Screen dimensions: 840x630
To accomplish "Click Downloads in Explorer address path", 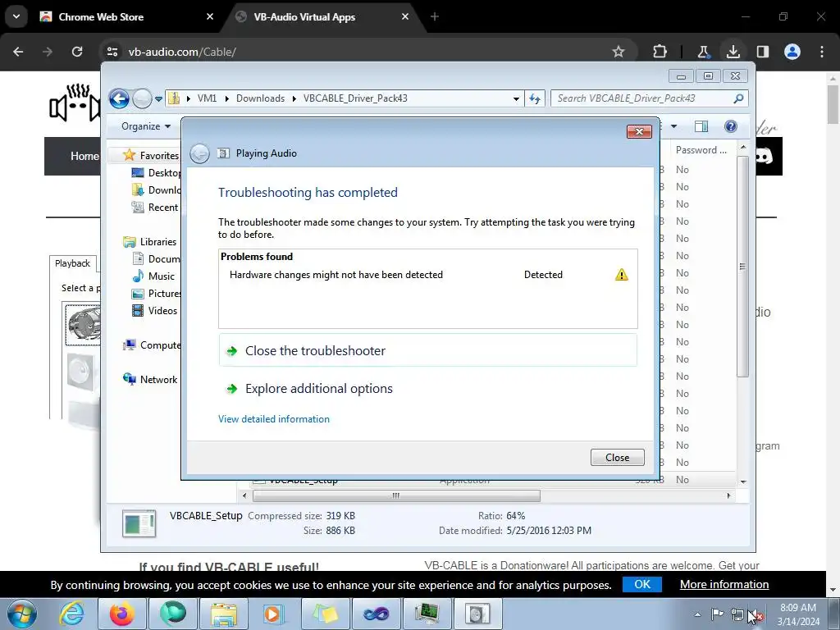I will pos(260,98).
